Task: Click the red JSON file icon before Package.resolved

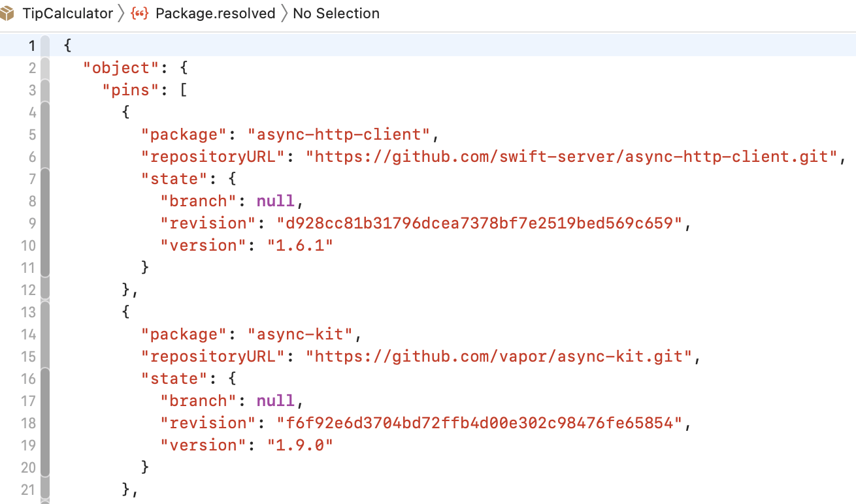Action: pyautogui.click(x=139, y=12)
